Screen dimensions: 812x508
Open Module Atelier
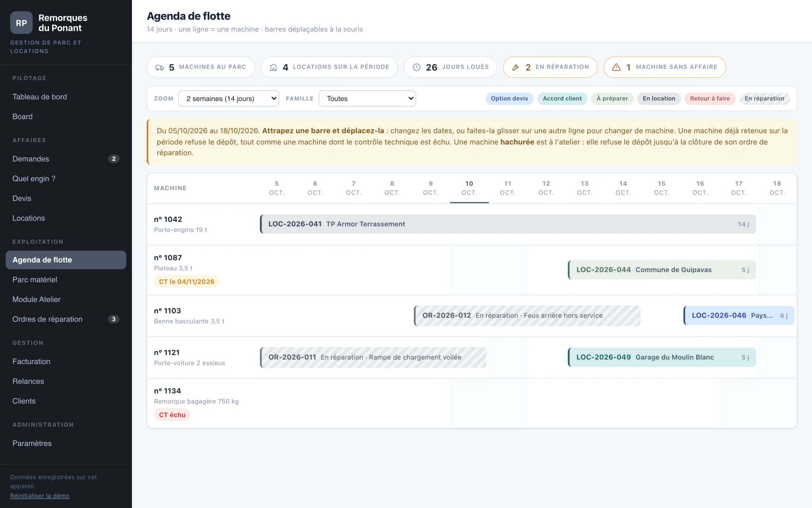pyautogui.click(x=66, y=299)
